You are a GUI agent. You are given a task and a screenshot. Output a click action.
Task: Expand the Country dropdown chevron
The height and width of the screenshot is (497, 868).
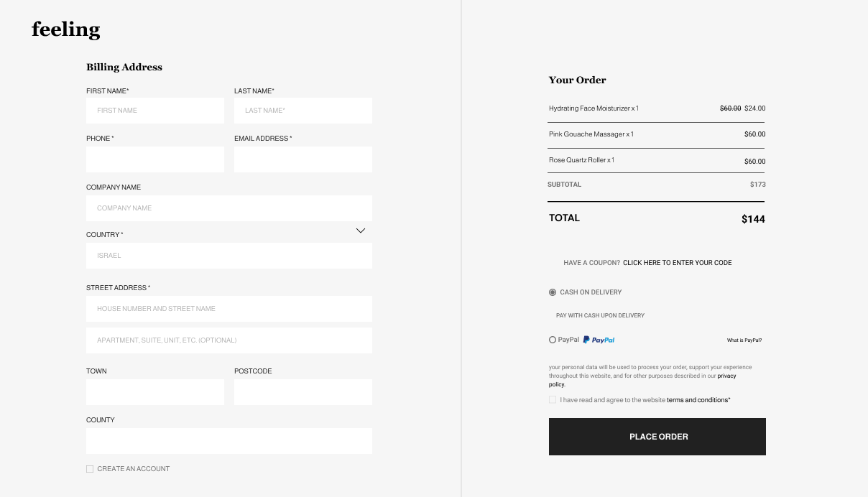coord(361,231)
